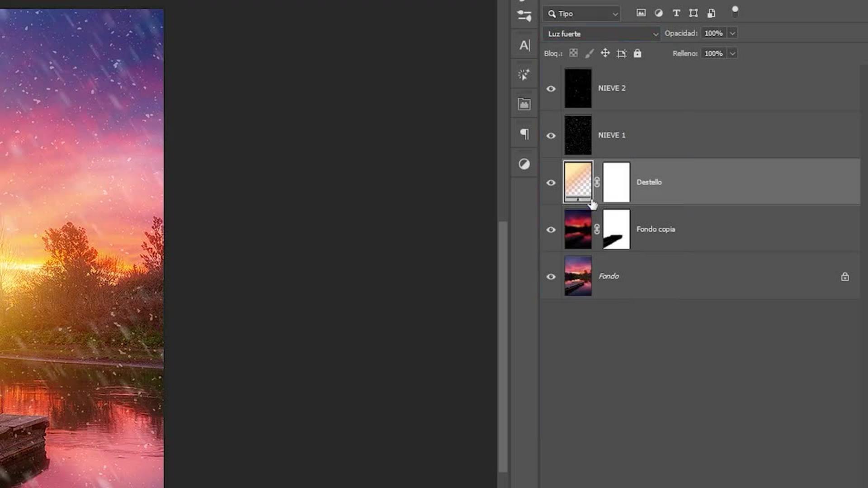868x488 pixels.
Task: Toggle visibility of the Fondo copia layer
Action: tap(551, 230)
